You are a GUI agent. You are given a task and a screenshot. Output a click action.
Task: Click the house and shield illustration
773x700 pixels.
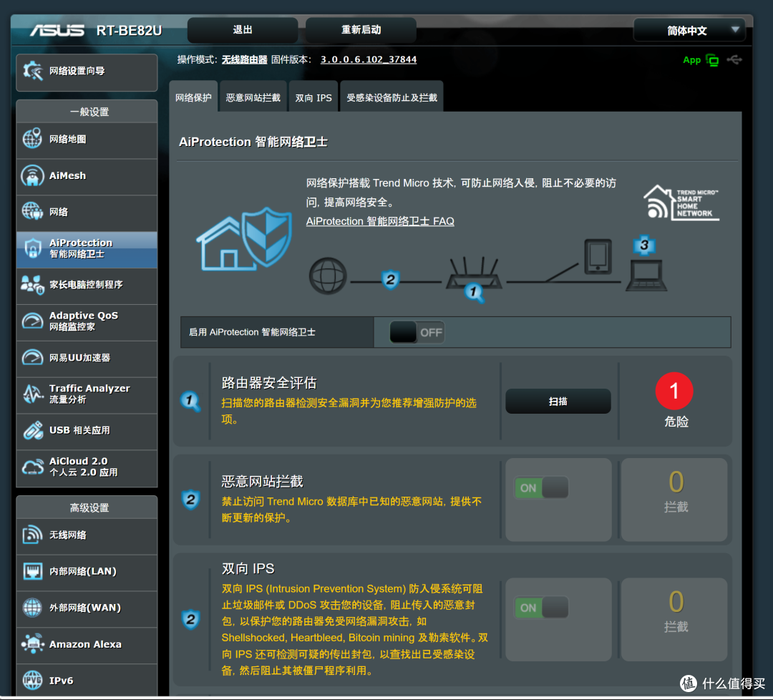244,238
